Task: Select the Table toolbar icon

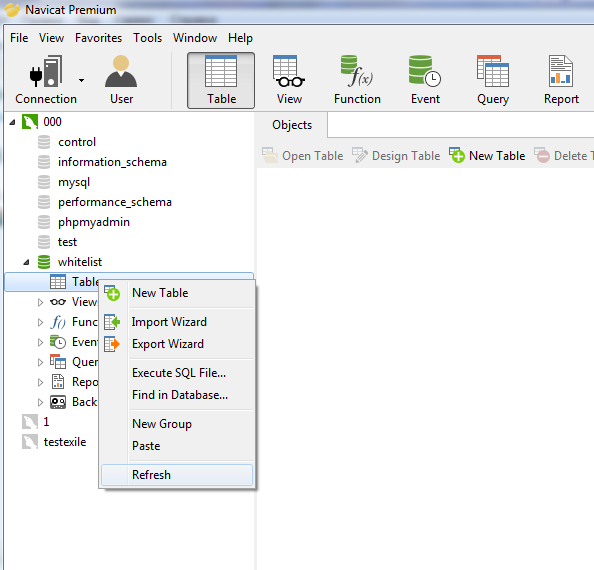Action: coord(221,80)
